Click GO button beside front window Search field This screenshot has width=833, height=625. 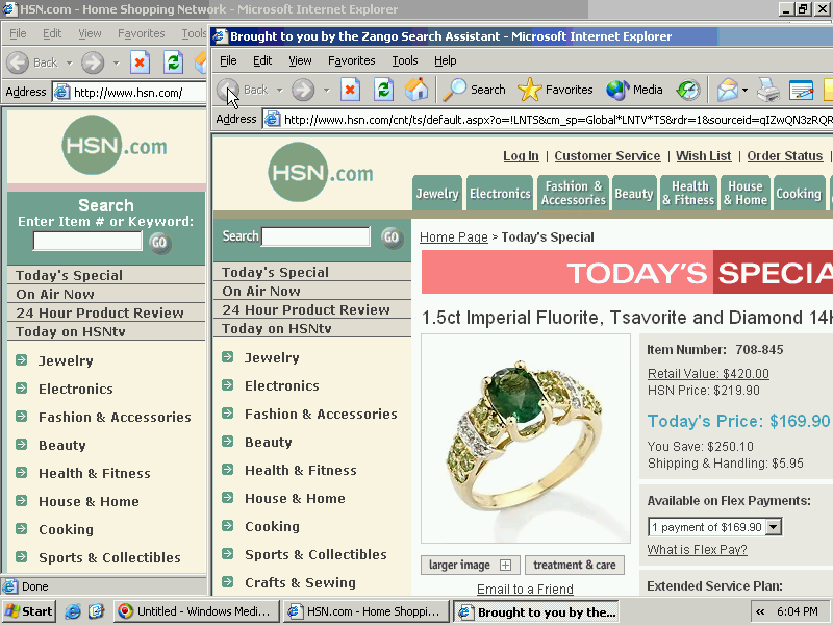point(392,237)
